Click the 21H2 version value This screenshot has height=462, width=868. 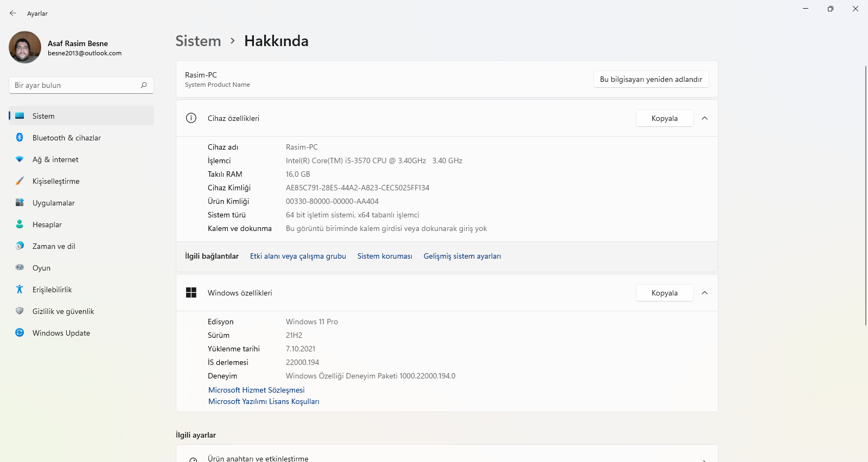point(294,335)
